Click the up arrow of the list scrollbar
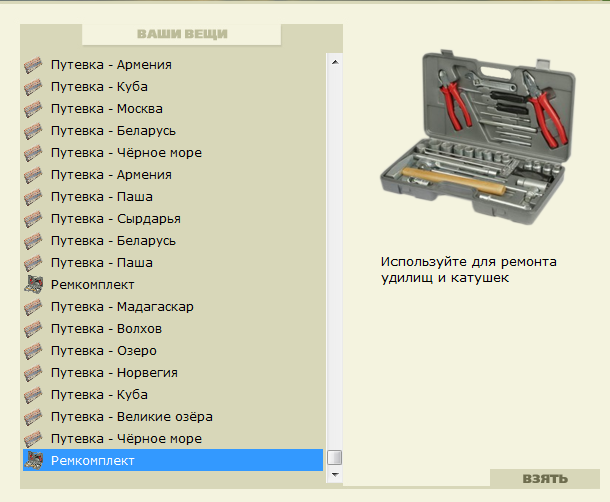This screenshot has height=502, width=610. [335, 62]
